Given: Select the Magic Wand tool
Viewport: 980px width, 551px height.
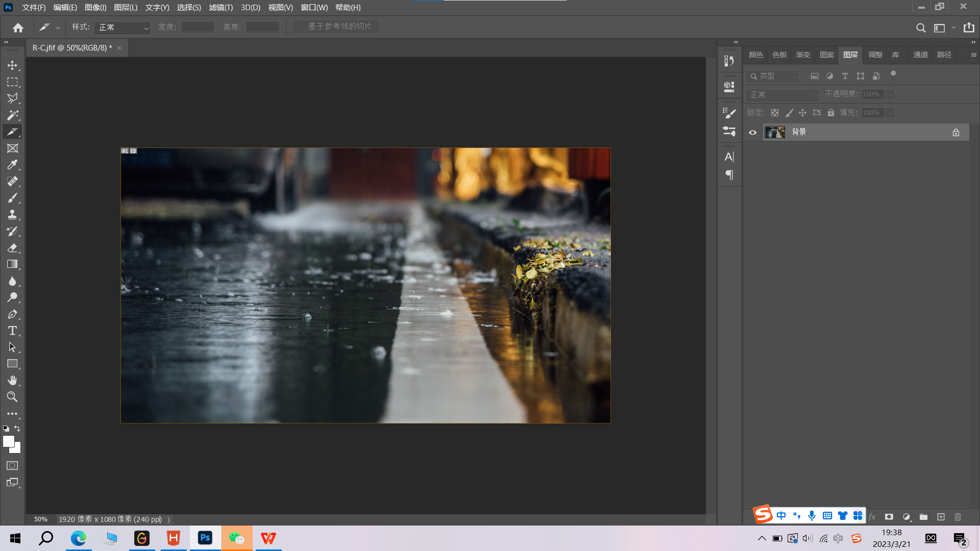Looking at the screenshot, I should pyautogui.click(x=12, y=115).
